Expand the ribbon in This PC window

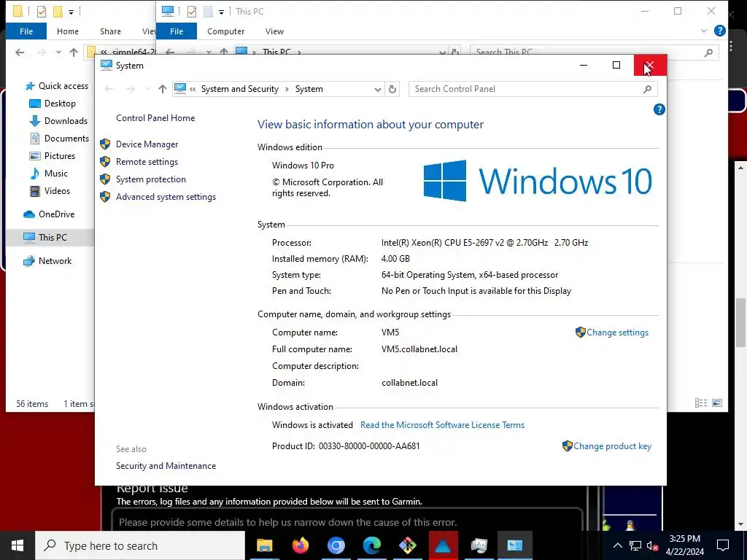click(x=704, y=31)
